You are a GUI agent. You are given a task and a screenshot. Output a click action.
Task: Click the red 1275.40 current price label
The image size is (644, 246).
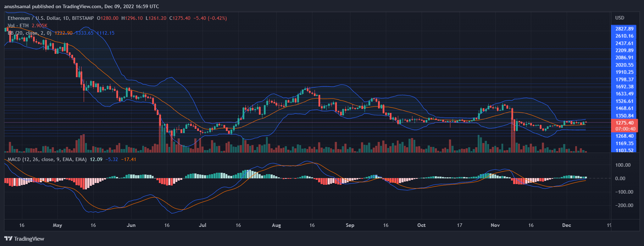tap(624, 123)
